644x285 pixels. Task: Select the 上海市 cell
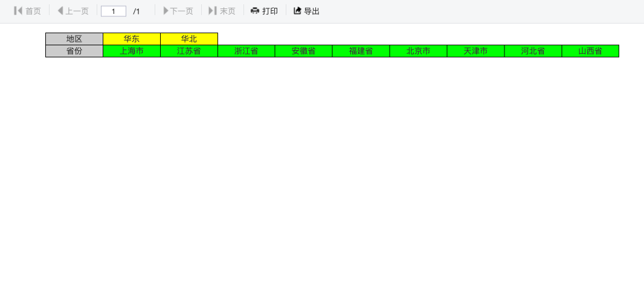point(132,51)
